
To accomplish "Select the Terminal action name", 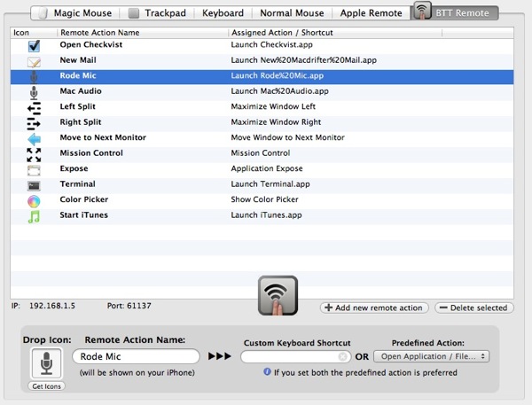I will pos(77,184).
